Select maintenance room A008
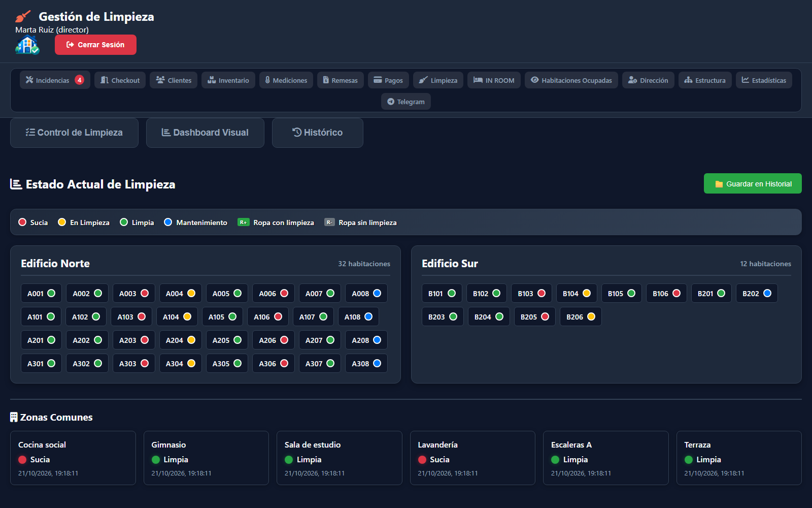Viewport: 812px width, 508px height. point(366,293)
